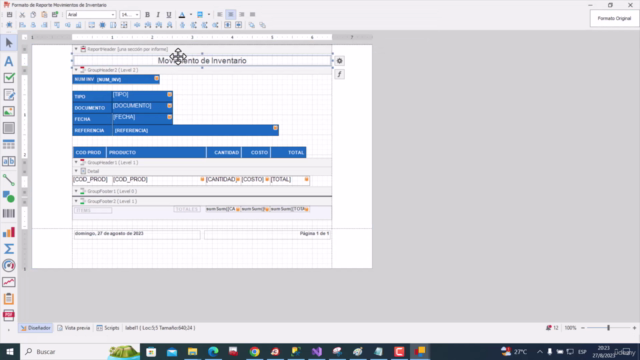The image size is (640, 360).
Task: Set text alignment to center
Action: [231, 15]
